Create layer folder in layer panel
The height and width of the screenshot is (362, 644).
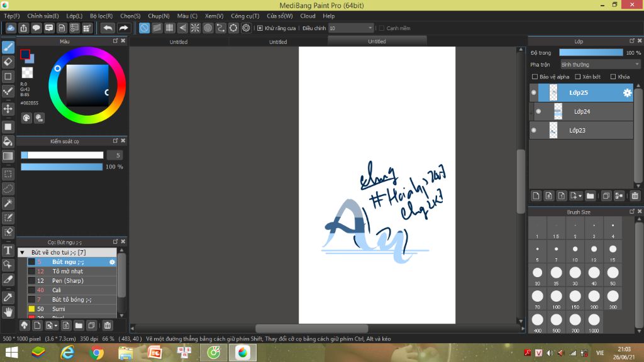coord(590,196)
